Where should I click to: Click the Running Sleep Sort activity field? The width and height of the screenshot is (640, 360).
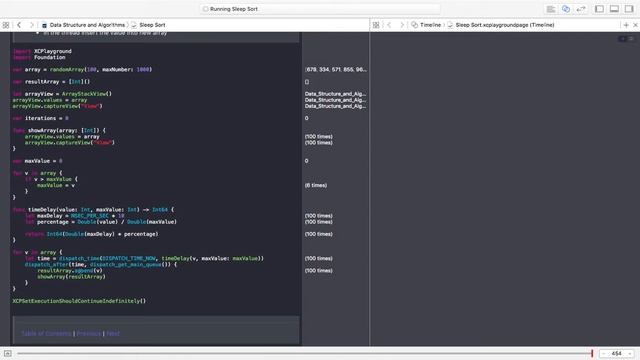coord(320,9)
